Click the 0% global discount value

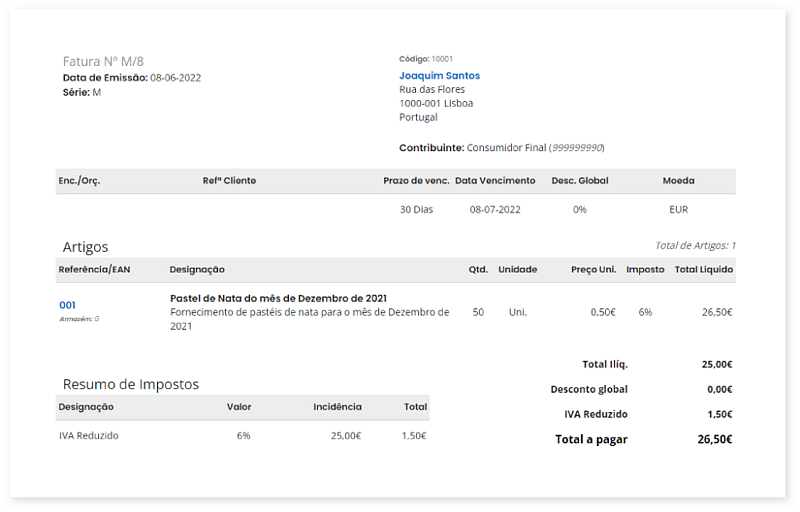579,210
